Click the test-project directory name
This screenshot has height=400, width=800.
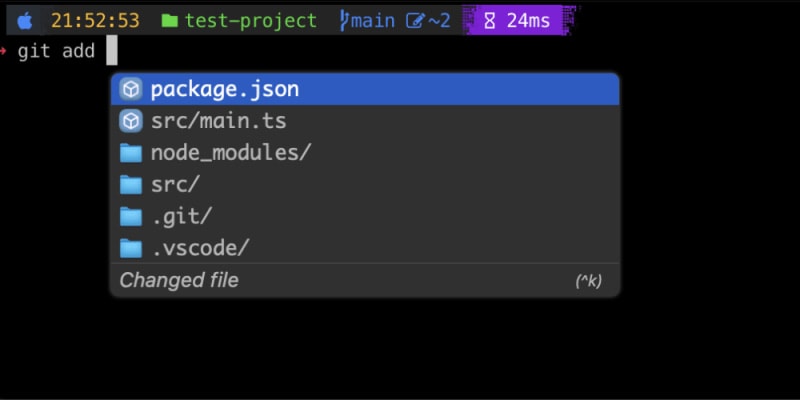[250, 20]
